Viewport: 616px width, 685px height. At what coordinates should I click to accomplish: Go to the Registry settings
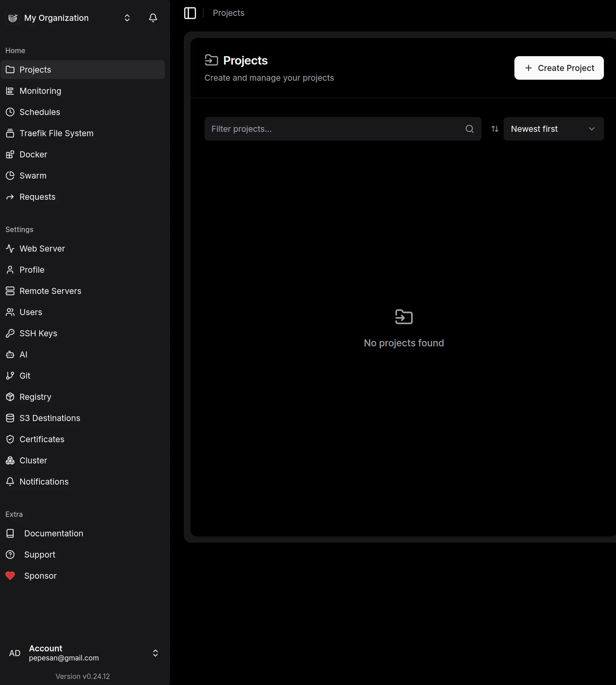tap(35, 396)
